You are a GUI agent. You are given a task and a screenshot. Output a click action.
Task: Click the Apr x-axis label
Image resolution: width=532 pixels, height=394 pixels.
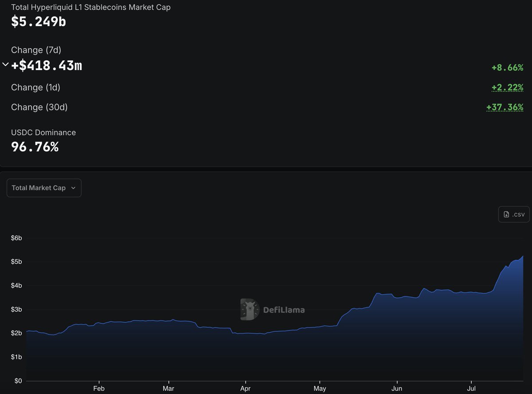[x=245, y=388]
